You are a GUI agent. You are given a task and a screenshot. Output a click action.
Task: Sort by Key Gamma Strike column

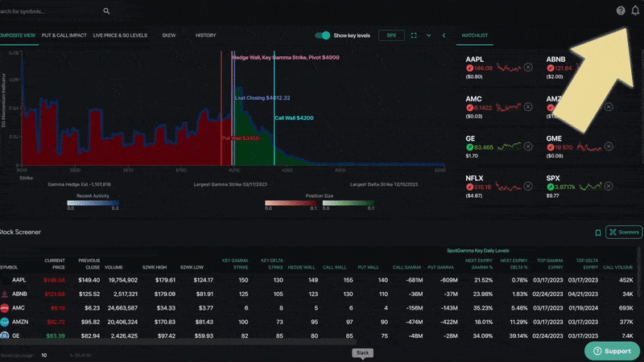coord(235,264)
